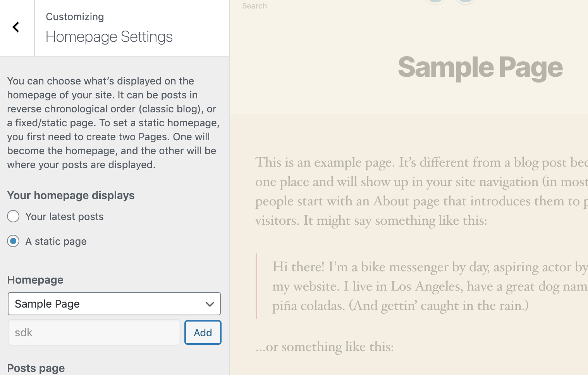Click the 'Customizing' breadcrumb label

[75, 17]
